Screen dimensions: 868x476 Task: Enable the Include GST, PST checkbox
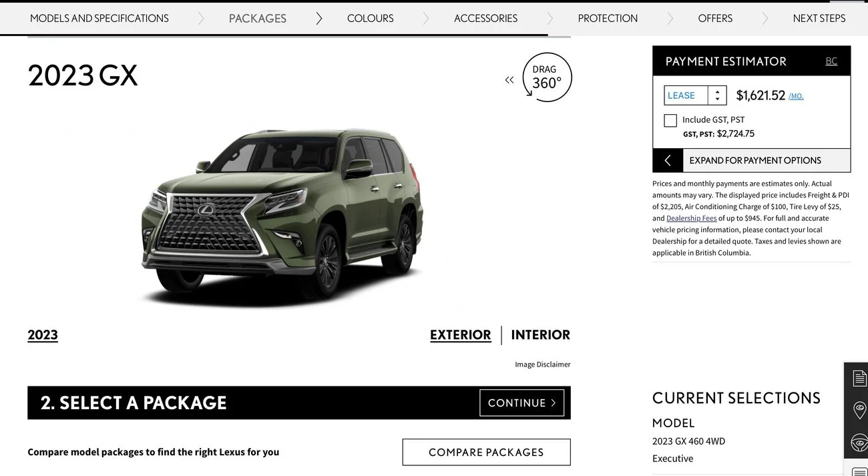point(670,120)
